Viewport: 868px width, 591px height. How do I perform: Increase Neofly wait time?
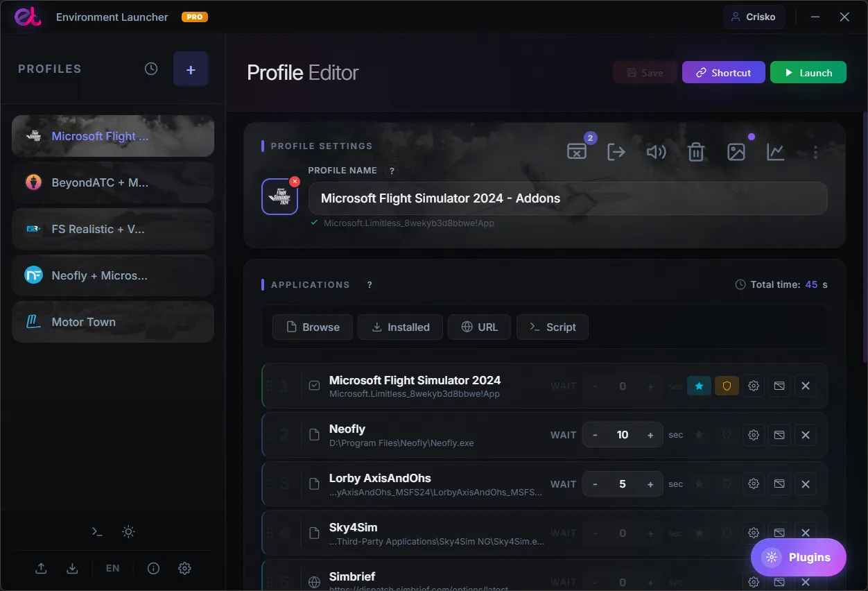coord(650,435)
